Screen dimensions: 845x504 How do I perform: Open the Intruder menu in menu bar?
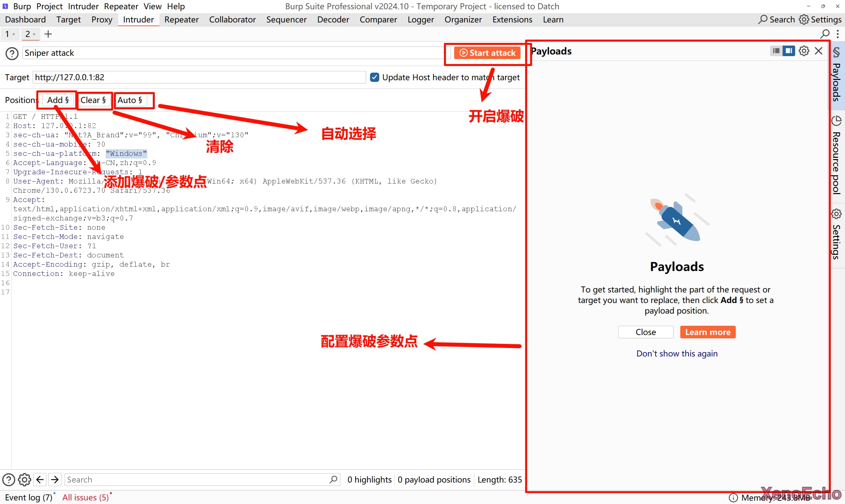tap(83, 7)
